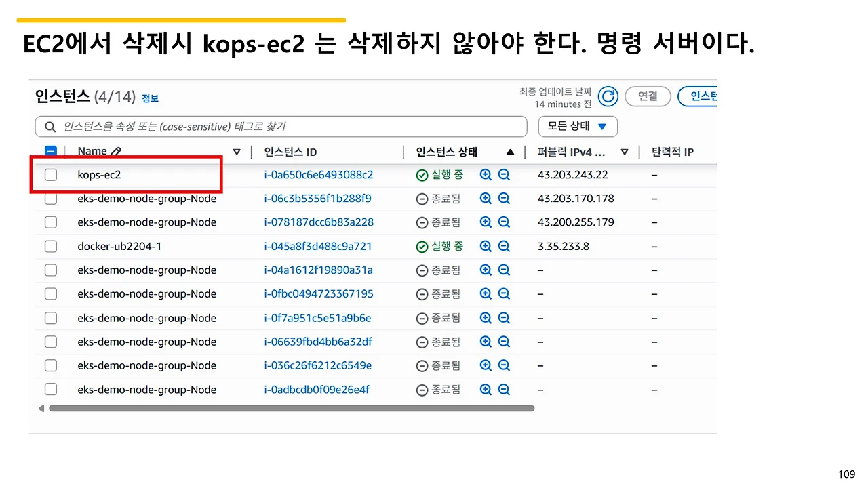The width and height of the screenshot is (868, 488).
Task: Toggle the select-all header checkbox
Action: (51, 152)
